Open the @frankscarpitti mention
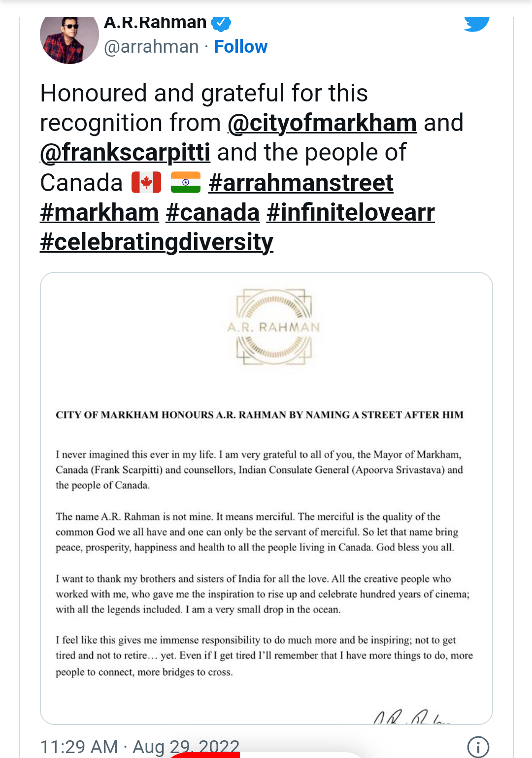 click(x=125, y=153)
